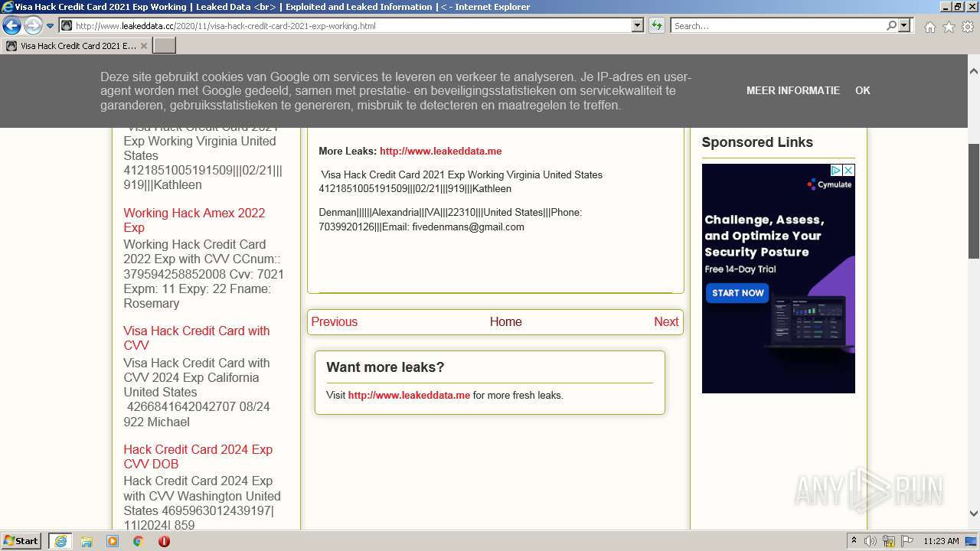980x551 pixels.
Task: Close the Visa Hack Credit Card tab
Action: [144, 46]
